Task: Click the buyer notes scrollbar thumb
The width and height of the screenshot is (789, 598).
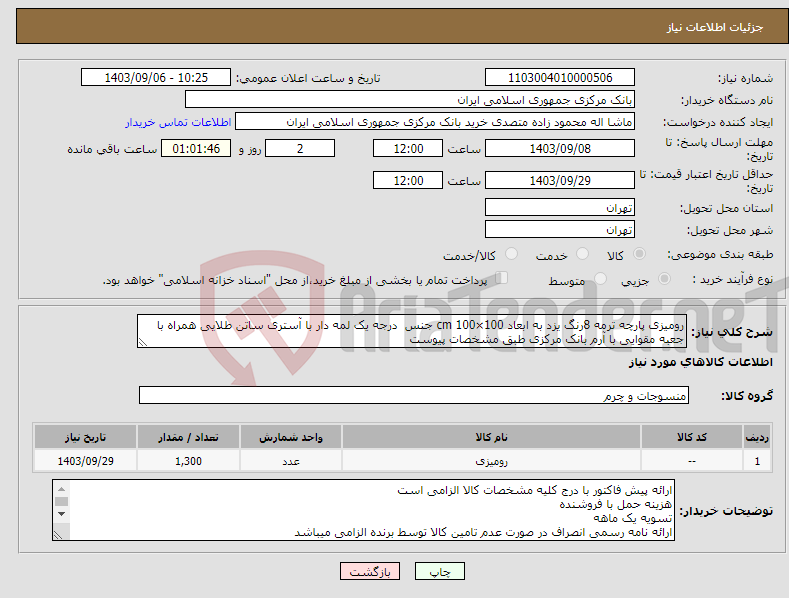Action: pyautogui.click(x=61, y=501)
